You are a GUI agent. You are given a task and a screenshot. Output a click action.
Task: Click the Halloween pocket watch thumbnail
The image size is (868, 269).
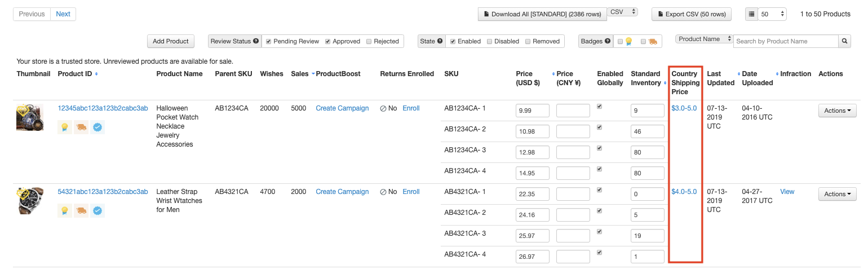[30, 117]
